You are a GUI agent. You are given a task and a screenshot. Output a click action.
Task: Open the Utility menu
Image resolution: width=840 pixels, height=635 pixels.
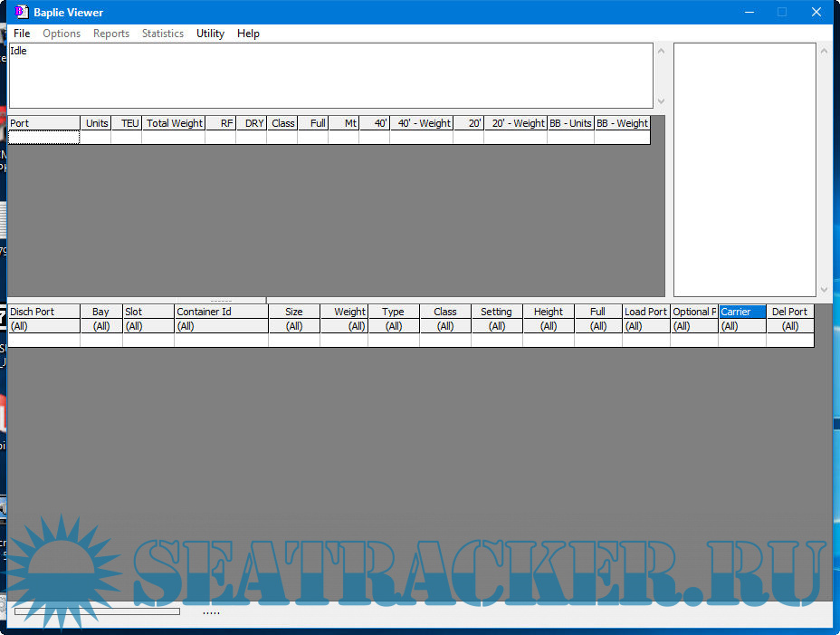[x=210, y=34]
